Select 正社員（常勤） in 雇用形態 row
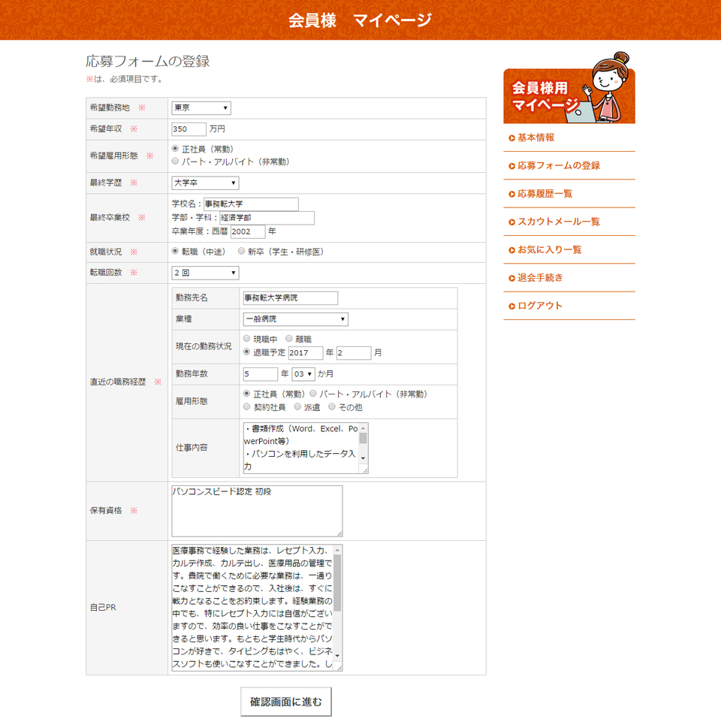This screenshot has width=721, height=728. (x=246, y=394)
